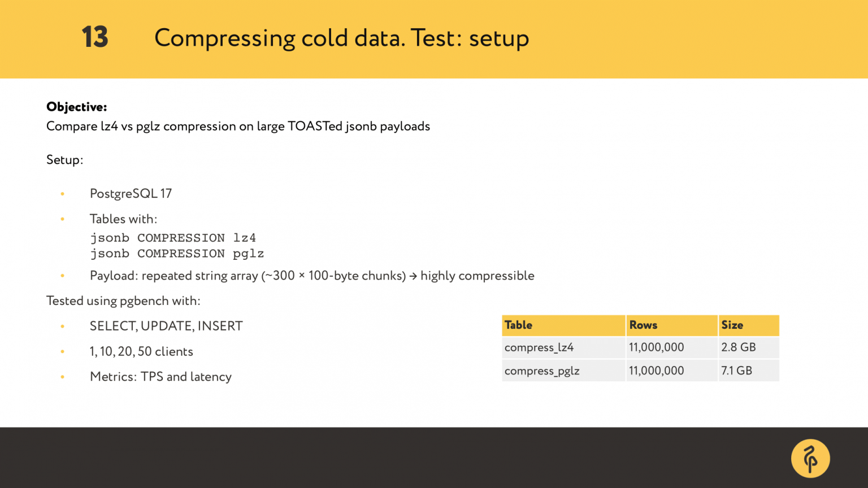868x488 pixels.
Task: Click the Tested using pgbench text
Action: [x=123, y=301]
